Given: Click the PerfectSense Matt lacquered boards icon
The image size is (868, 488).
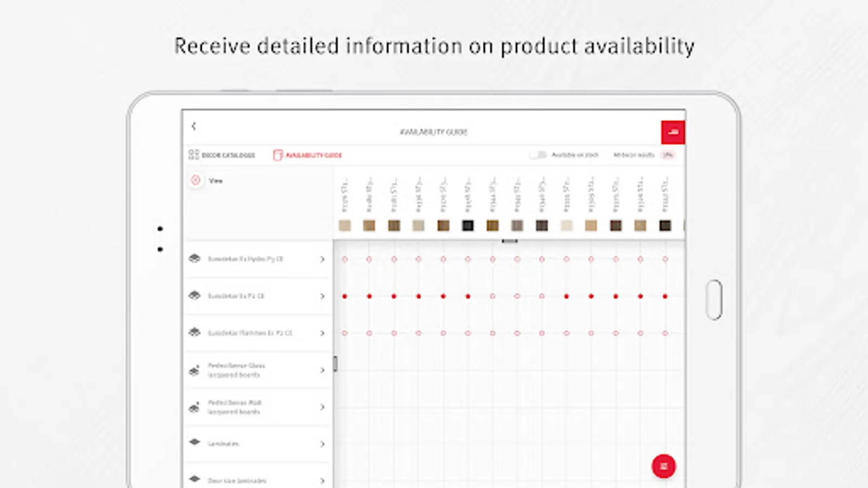Looking at the screenshot, I should click(194, 407).
